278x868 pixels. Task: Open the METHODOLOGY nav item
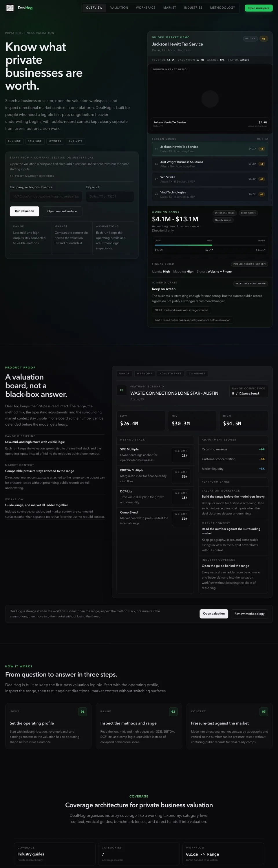pyautogui.click(x=222, y=8)
